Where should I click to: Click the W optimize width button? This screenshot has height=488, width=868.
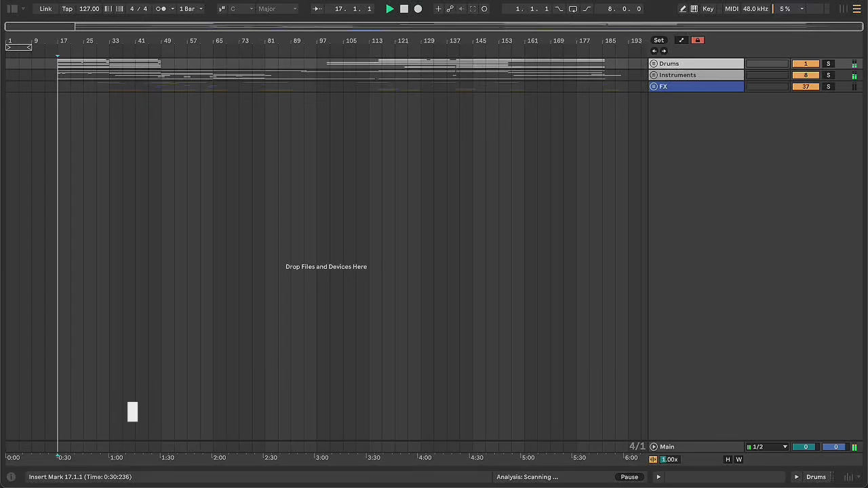pos(739,460)
